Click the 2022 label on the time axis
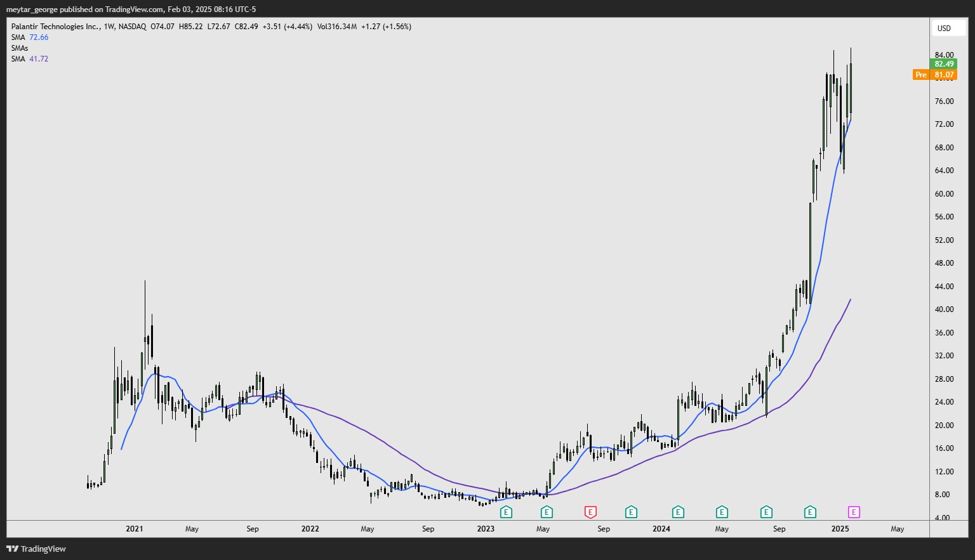The image size is (975, 560). [x=310, y=529]
